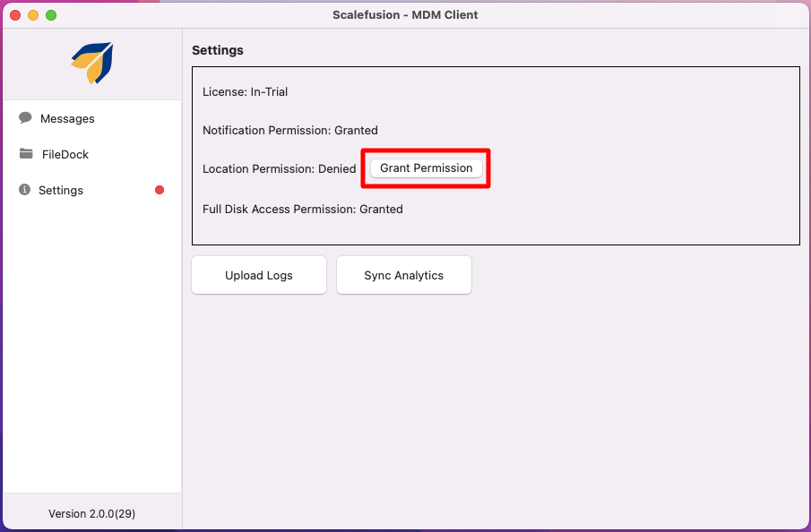Click Grant Permission for location

tap(427, 168)
